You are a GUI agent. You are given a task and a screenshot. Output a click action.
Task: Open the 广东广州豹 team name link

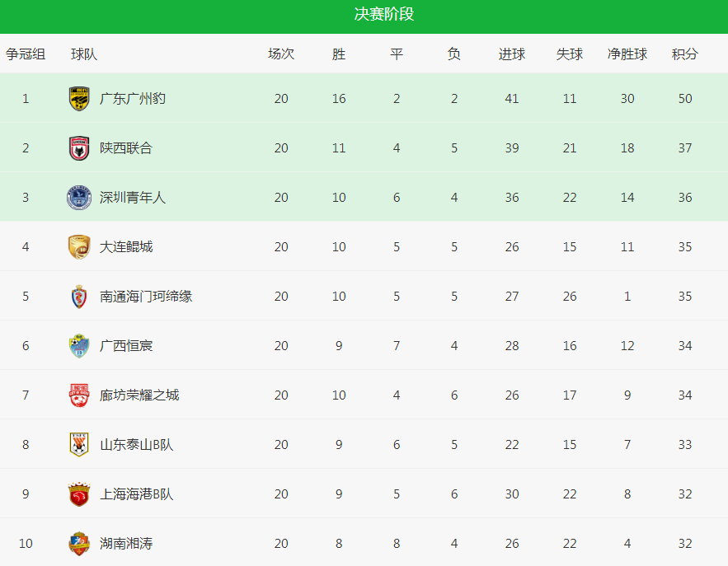132,99
